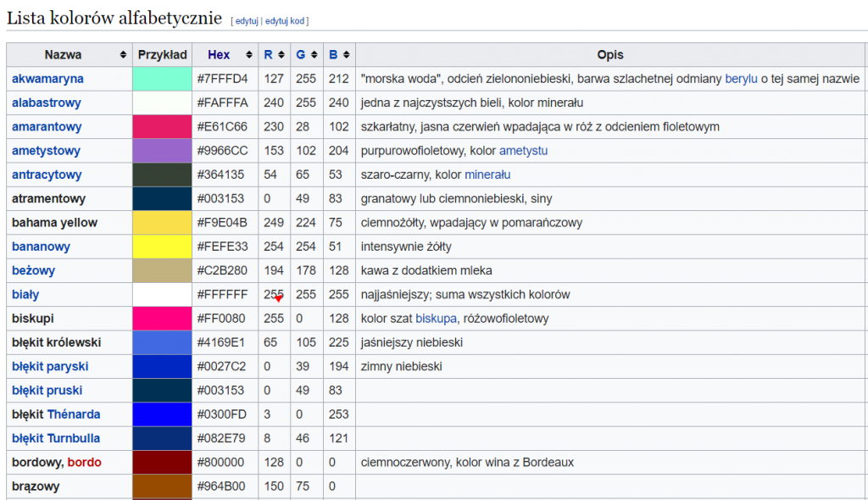This screenshot has height=500, width=868.
Task: Click sort arrows next to R header
Action: point(281,55)
